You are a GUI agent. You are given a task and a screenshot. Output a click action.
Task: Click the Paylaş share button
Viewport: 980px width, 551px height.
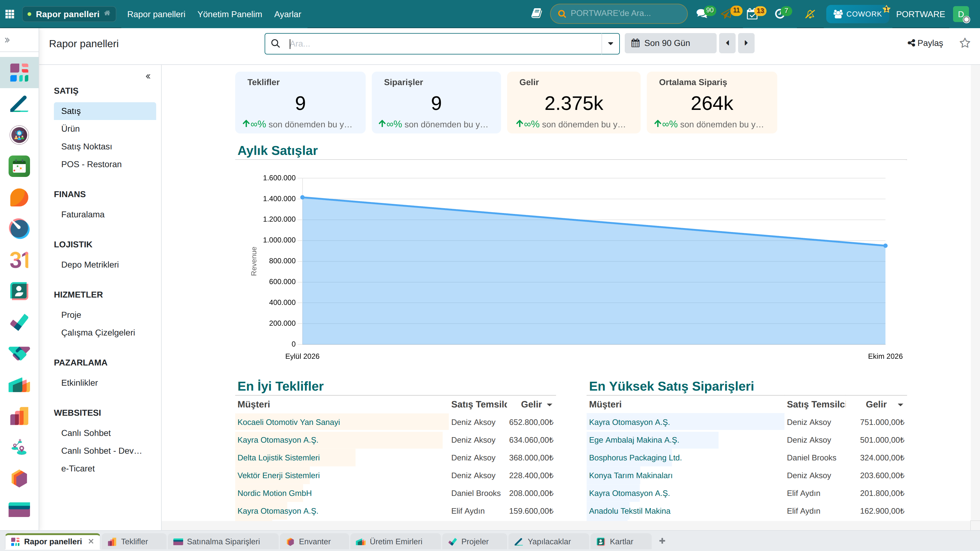click(925, 43)
